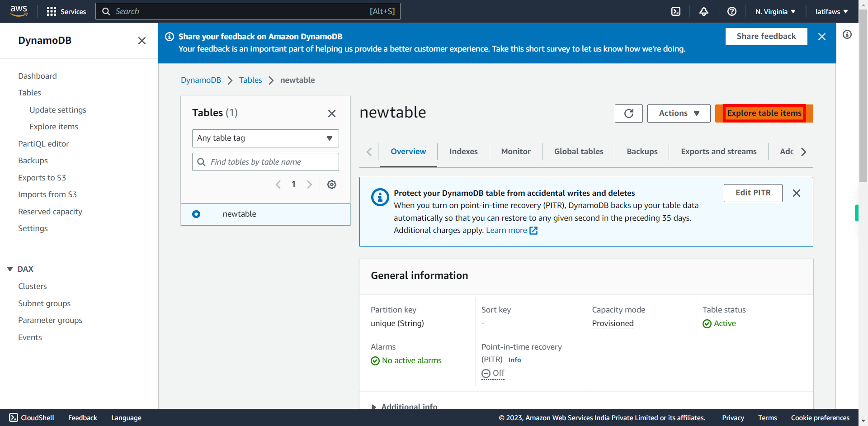868x426 pixels.
Task: Open Reserved capacity in sidebar
Action: click(50, 212)
